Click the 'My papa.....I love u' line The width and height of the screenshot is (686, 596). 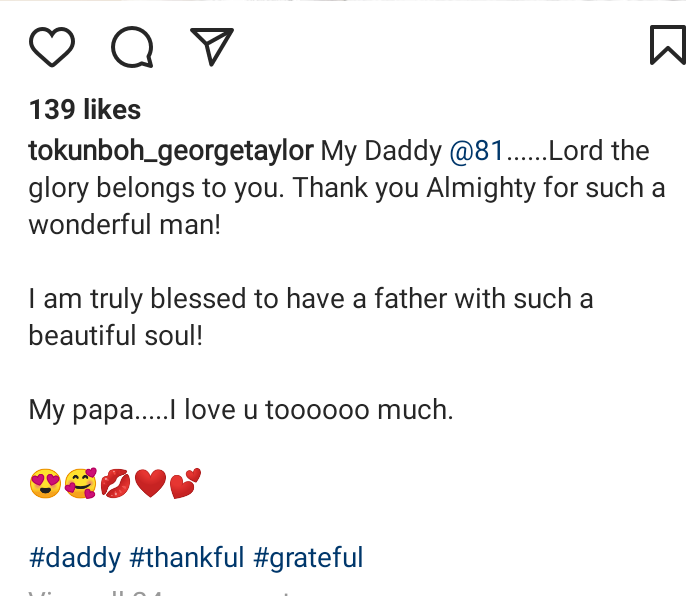pyautogui.click(x=240, y=410)
